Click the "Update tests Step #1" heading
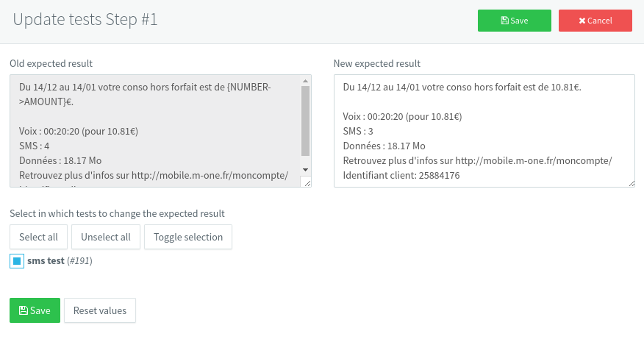 pyautogui.click(x=85, y=20)
